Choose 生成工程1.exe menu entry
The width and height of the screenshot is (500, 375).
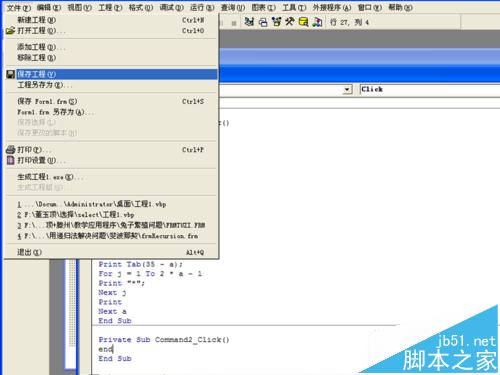click(x=111, y=177)
